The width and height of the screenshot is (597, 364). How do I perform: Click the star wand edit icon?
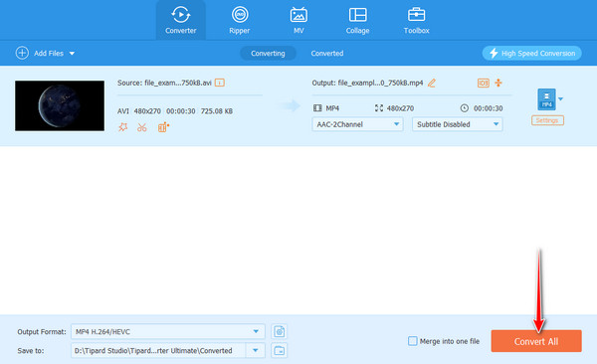pyautogui.click(x=122, y=127)
